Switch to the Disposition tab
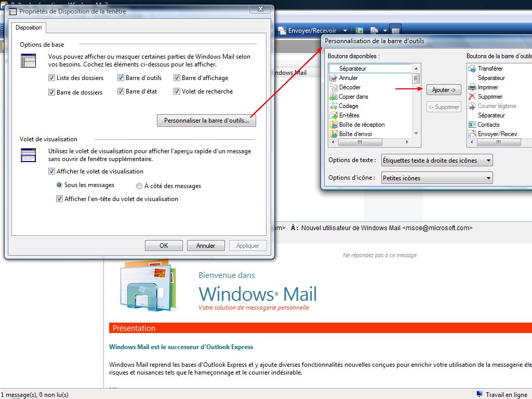The width and height of the screenshot is (532, 399). 29,28
